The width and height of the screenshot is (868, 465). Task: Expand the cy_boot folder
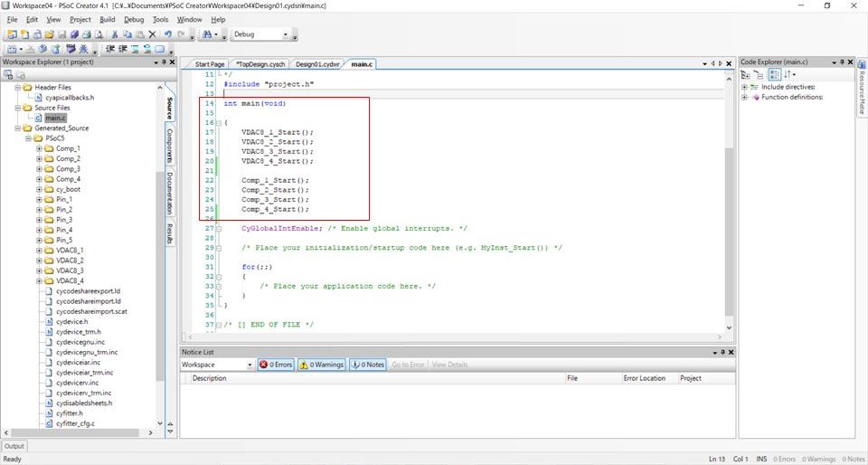39,189
